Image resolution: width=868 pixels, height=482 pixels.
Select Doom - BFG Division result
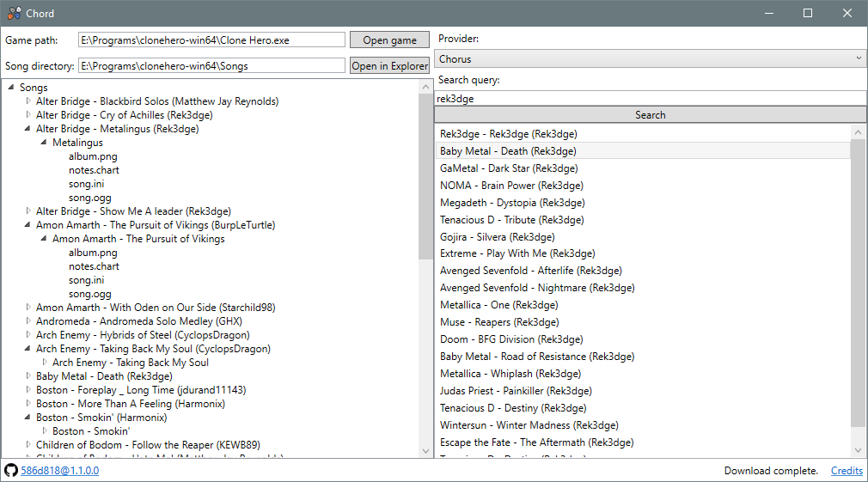pyautogui.click(x=643, y=339)
